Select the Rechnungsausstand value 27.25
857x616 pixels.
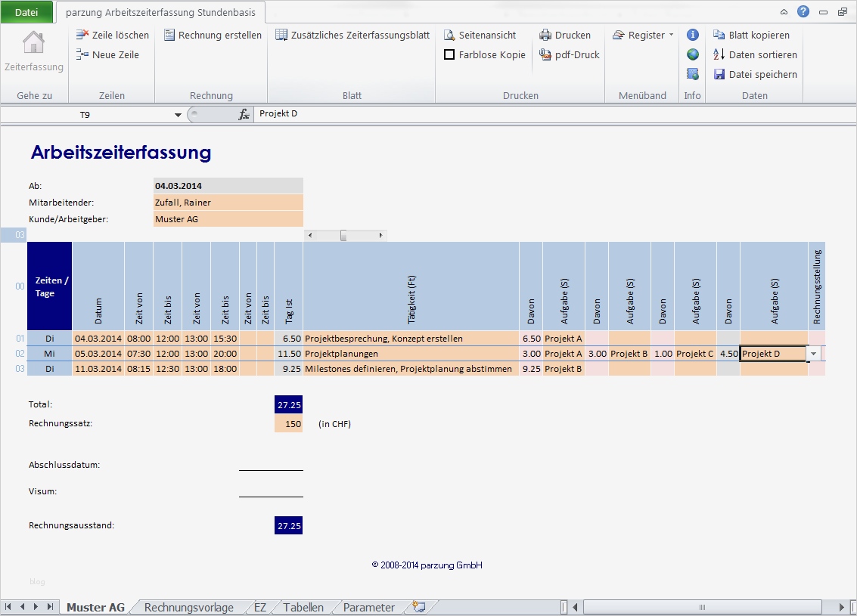[289, 525]
